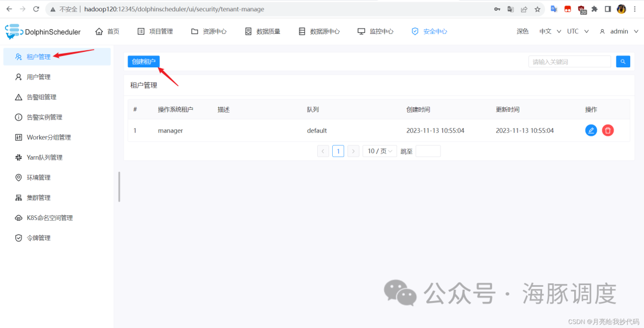Open 项目管理 in top navigation
644x328 pixels.
pyautogui.click(x=155, y=31)
